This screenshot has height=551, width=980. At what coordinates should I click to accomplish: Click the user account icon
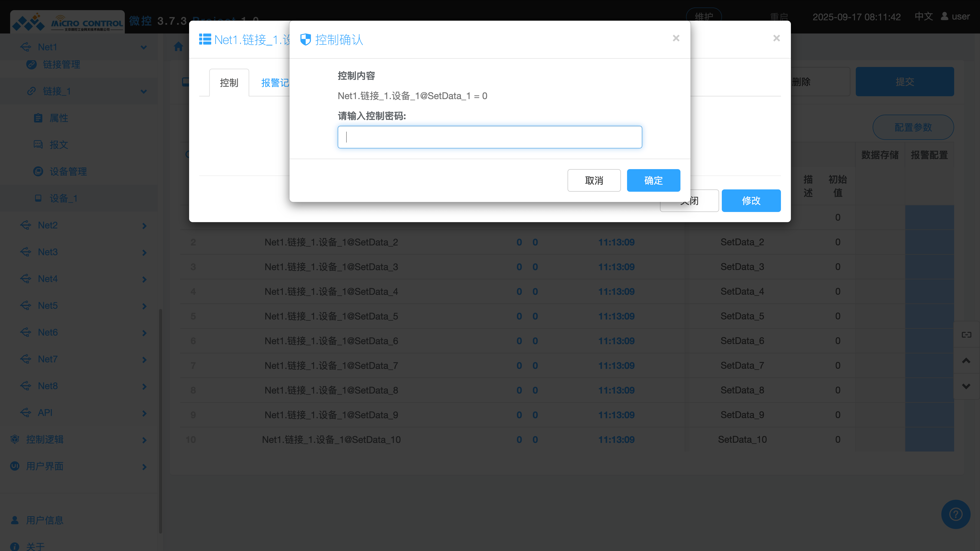pos(945,16)
